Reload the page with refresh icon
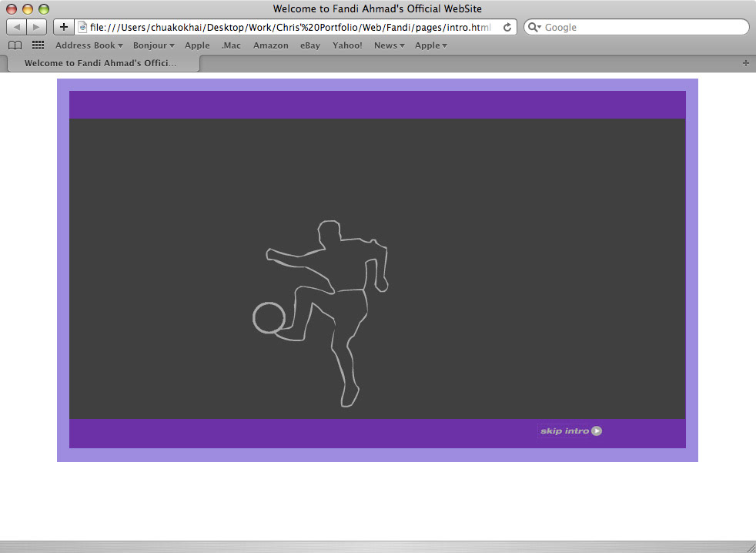 [507, 28]
